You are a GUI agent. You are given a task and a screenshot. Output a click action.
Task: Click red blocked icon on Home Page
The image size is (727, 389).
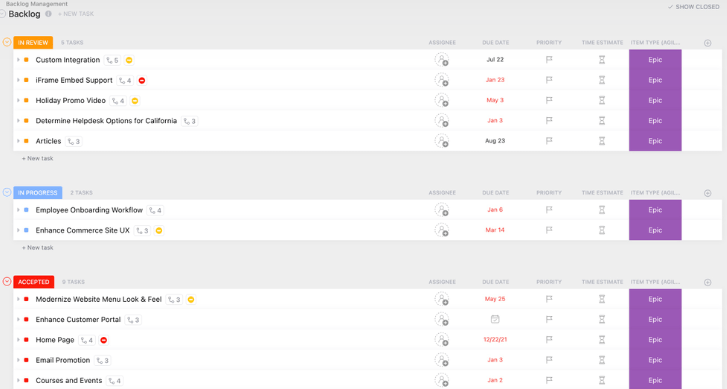[104, 340]
